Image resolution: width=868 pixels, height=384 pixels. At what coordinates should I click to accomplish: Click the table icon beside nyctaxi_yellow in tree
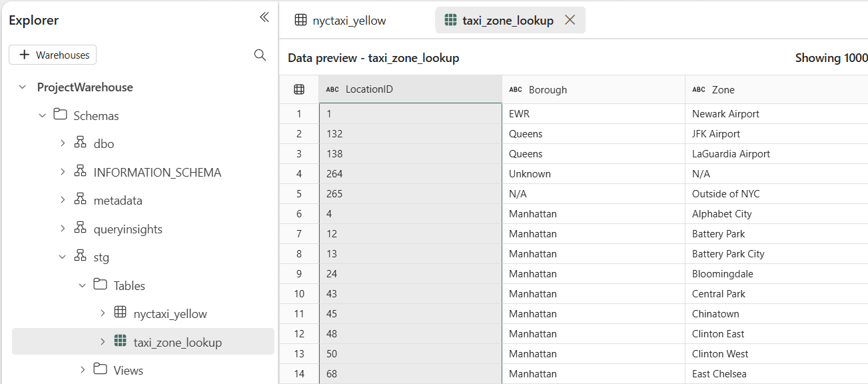(x=120, y=313)
